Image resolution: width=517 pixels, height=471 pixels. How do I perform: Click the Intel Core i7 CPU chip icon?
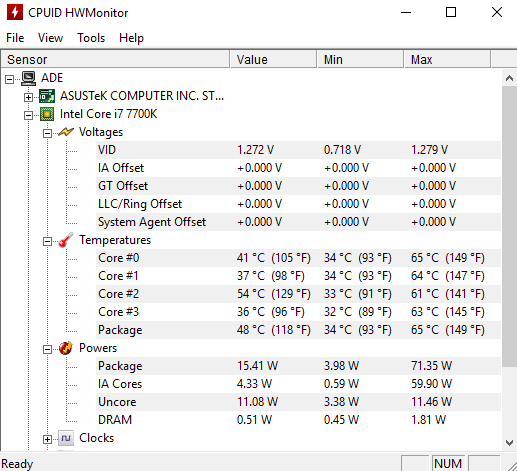tap(47, 114)
